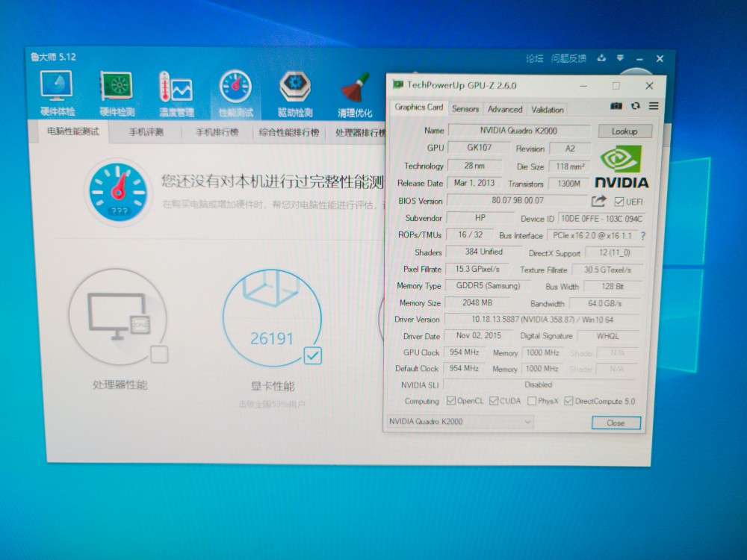This screenshot has height=560, width=747.
Task: Click the GPU field showing GK107
Action: point(479,148)
